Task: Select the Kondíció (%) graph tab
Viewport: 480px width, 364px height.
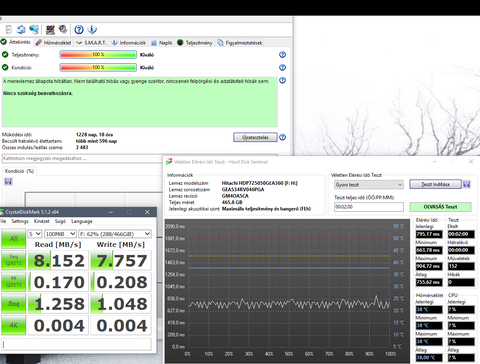Action: pos(19,171)
